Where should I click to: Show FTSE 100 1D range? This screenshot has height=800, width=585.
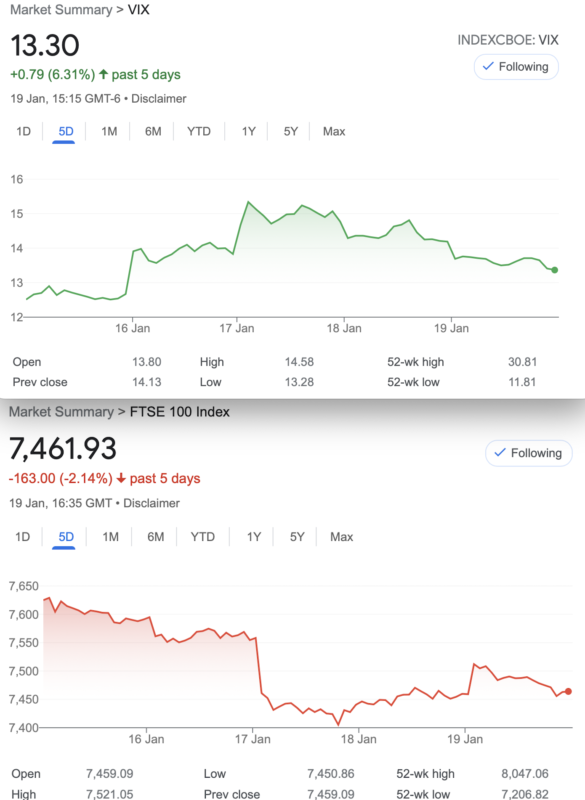coord(22,537)
